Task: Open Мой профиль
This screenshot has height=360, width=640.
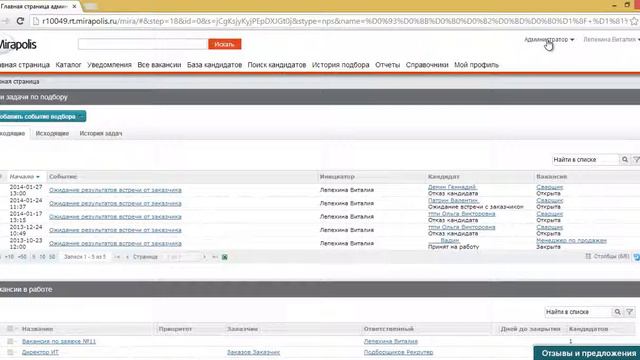Action: [x=476, y=65]
